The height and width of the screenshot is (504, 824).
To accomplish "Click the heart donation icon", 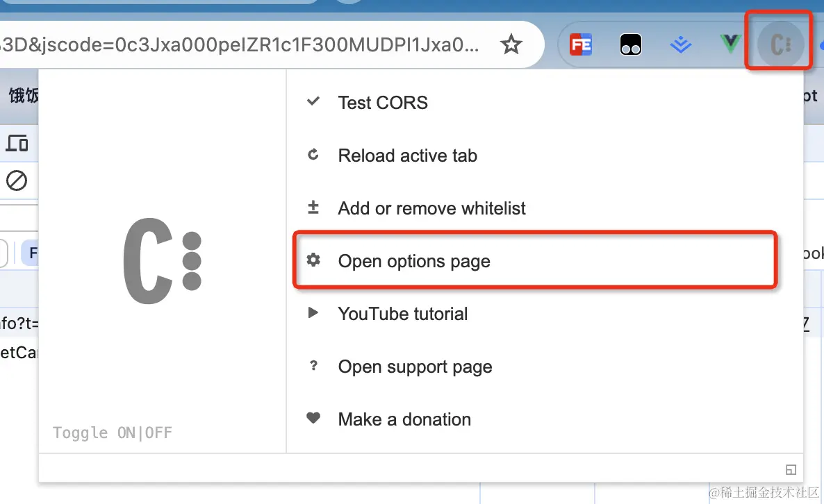I will click(313, 418).
